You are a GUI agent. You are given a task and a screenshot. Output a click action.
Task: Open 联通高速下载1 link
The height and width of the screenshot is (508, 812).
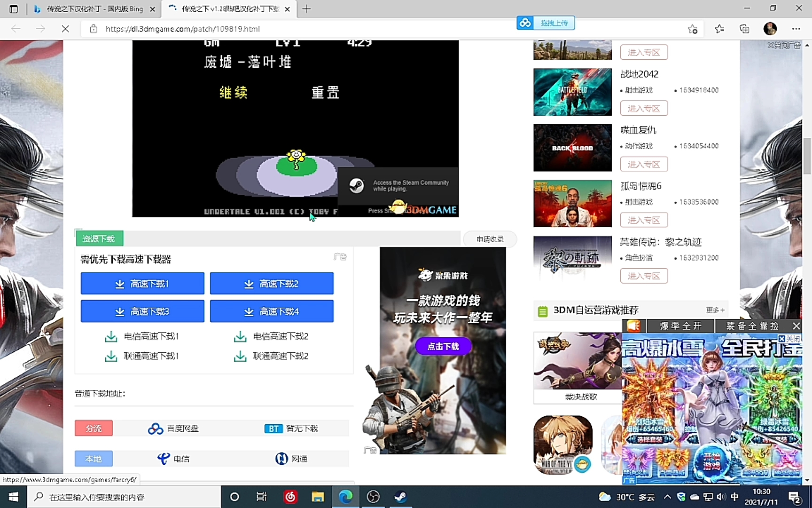point(142,356)
